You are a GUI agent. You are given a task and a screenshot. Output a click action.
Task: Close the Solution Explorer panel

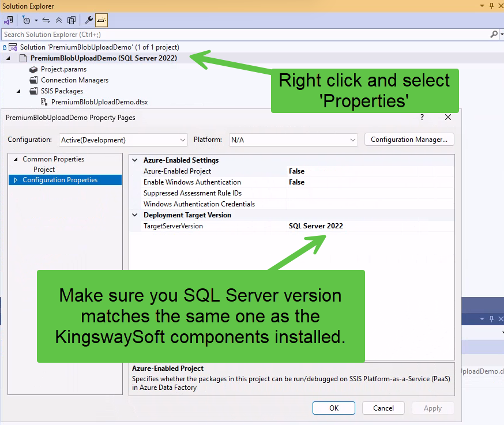501,6
